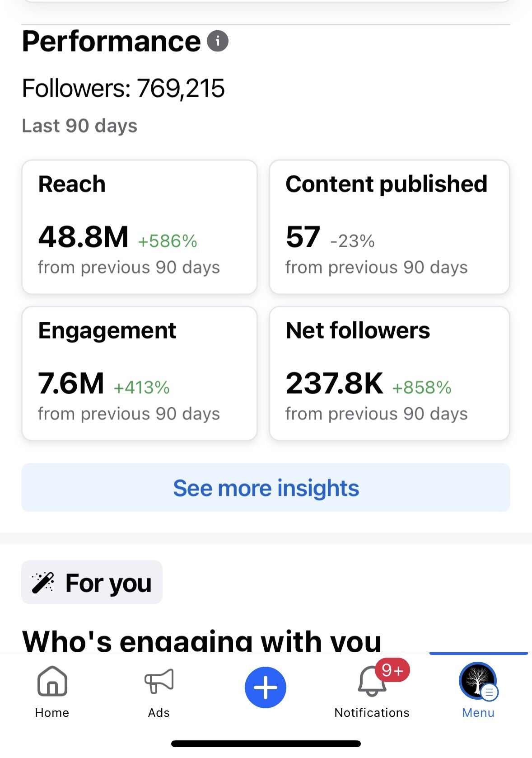Tap the Ads tab label
The height and width of the screenshot is (758, 532).
coord(159,713)
